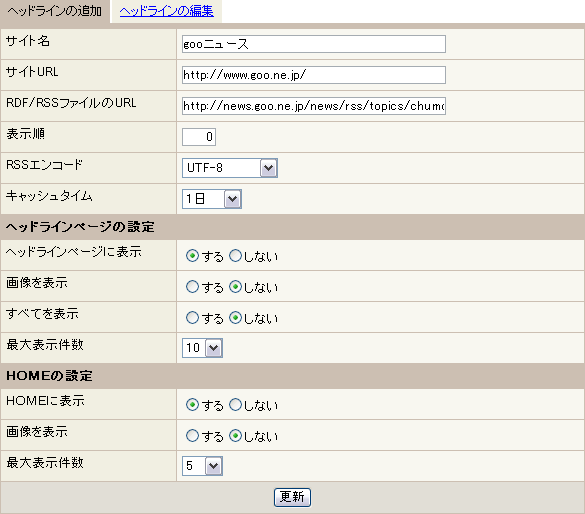The width and height of the screenshot is (585, 514).
Task: Switch to ヘッドラインの追加 tab
Action: (x=54, y=11)
